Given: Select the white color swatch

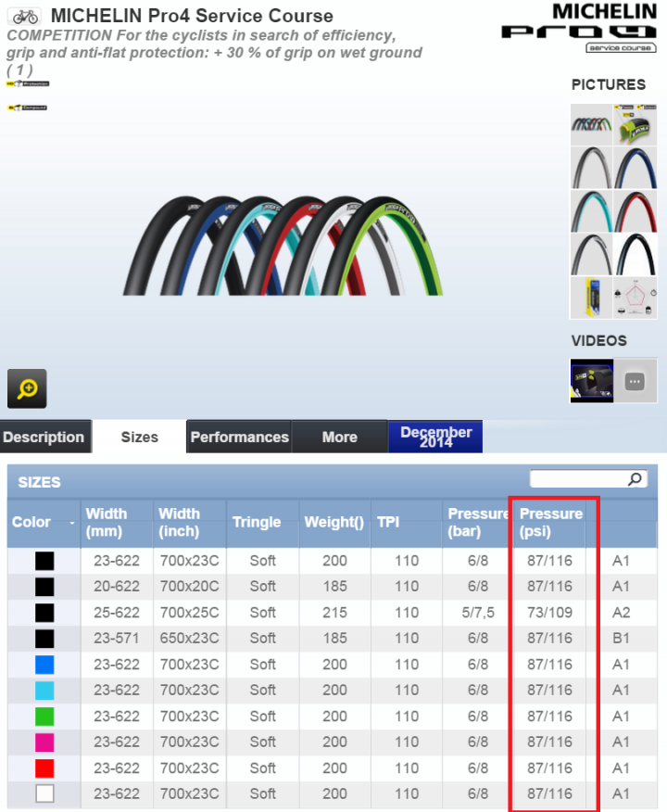Looking at the screenshot, I should click(44, 793).
